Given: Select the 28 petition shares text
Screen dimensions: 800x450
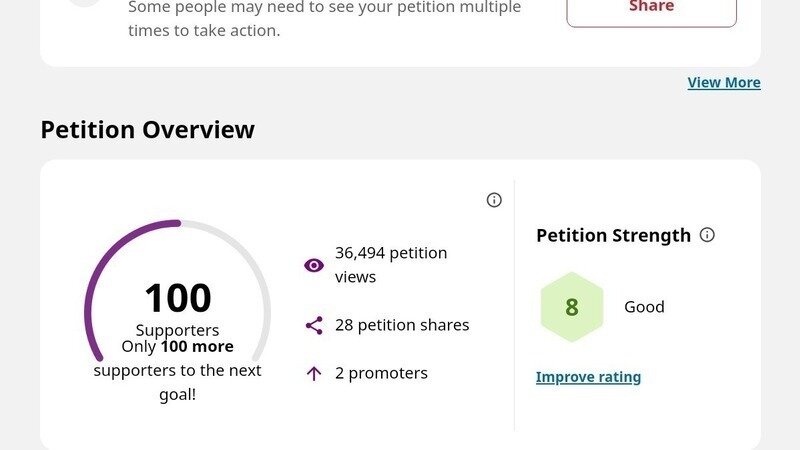Looking at the screenshot, I should coord(402,325).
